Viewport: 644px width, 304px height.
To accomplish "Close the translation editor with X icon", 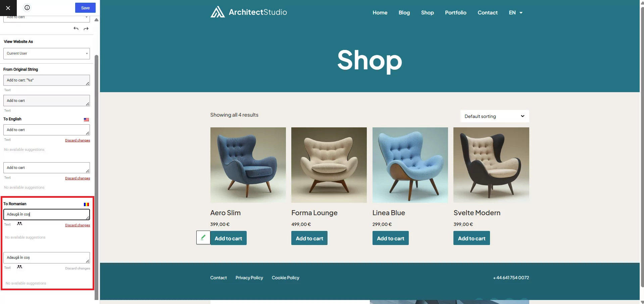I will (x=8, y=8).
